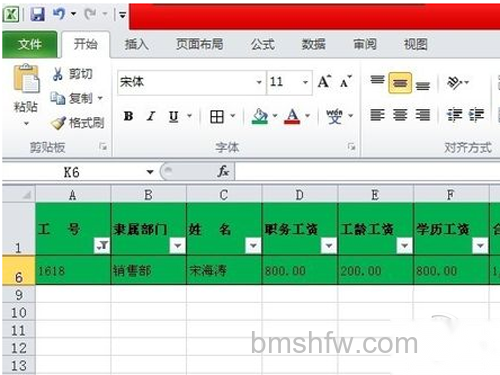The height and width of the screenshot is (375, 500).
Task: Click the Redo arrow icon
Action: (90, 14)
